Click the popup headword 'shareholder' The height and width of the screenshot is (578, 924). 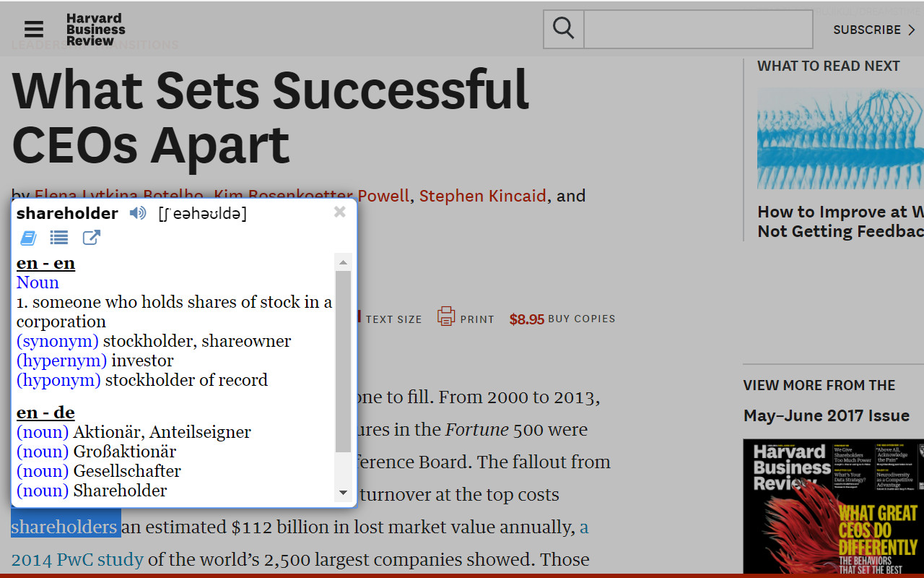[67, 213]
